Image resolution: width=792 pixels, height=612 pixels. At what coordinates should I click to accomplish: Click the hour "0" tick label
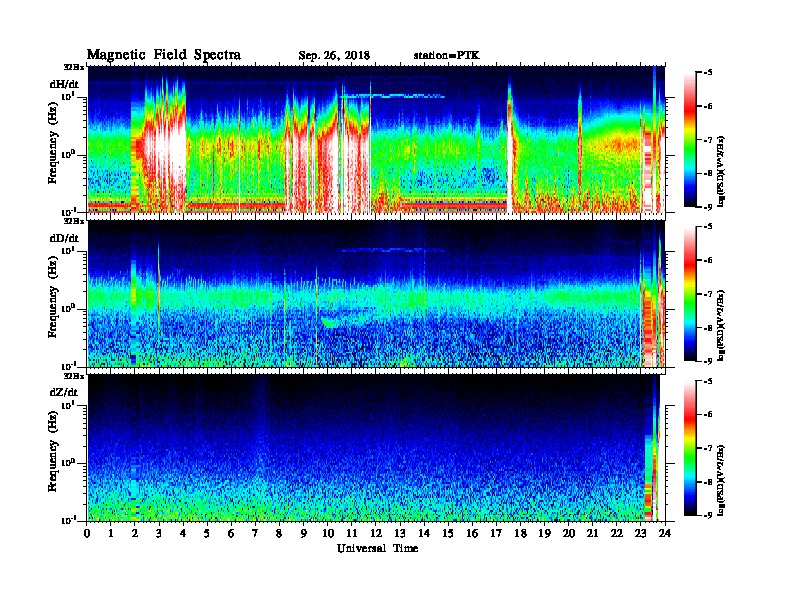click(x=87, y=533)
